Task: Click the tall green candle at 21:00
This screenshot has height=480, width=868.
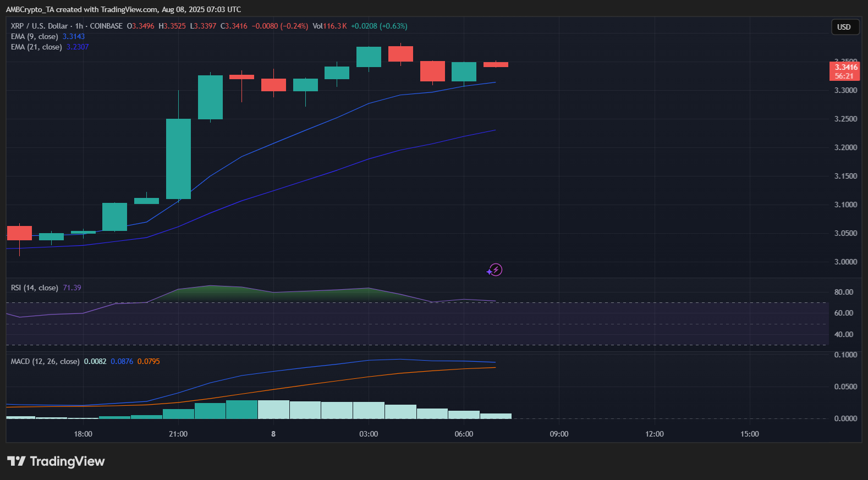Action: coord(178,158)
